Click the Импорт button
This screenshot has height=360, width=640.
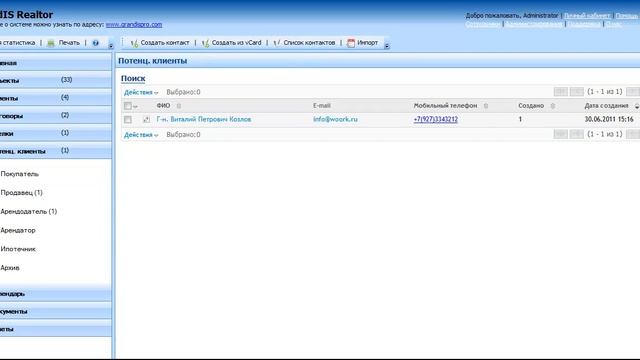click(x=363, y=43)
